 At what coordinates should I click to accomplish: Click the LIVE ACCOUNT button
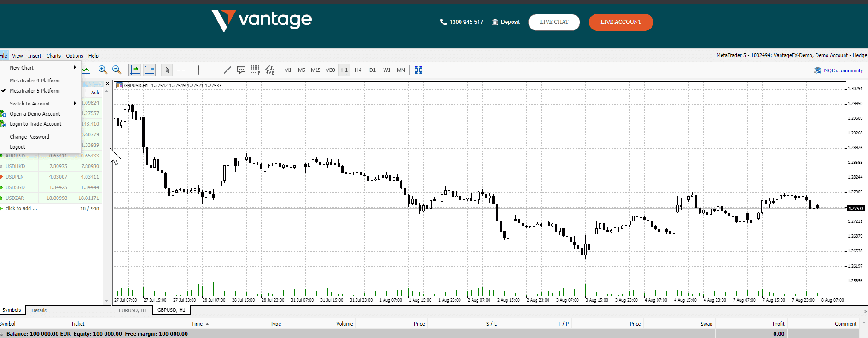[621, 22]
